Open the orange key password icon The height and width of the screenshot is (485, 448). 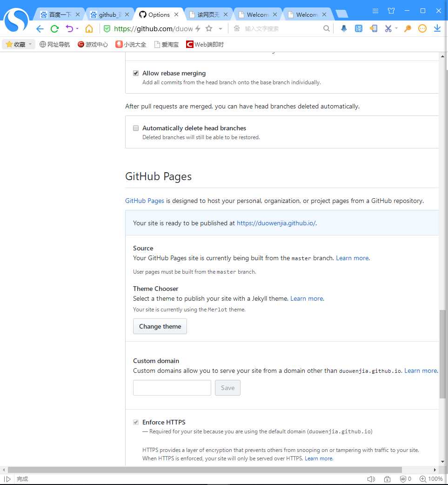point(408,28)
